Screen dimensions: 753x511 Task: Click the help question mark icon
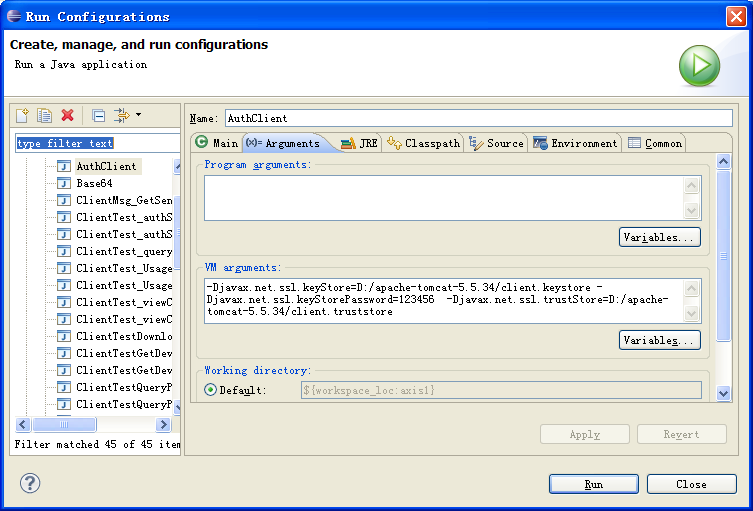point(30,484)
